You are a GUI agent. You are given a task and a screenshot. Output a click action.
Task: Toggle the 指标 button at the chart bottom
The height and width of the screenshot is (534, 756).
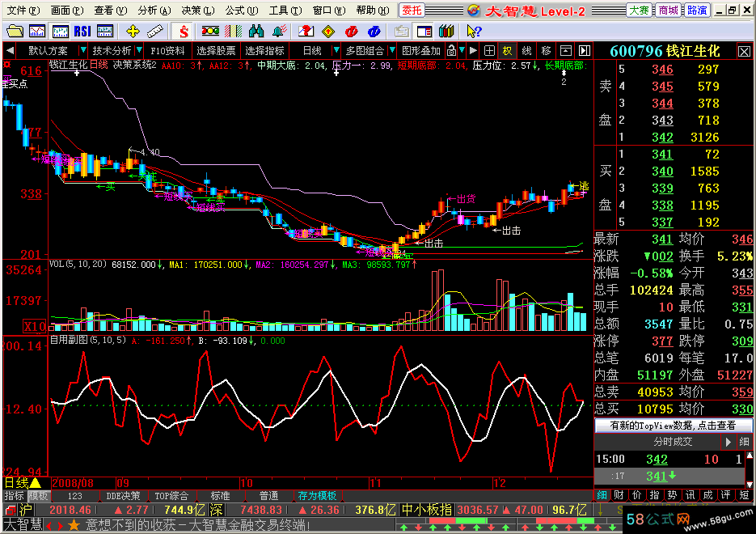(14, 496)
